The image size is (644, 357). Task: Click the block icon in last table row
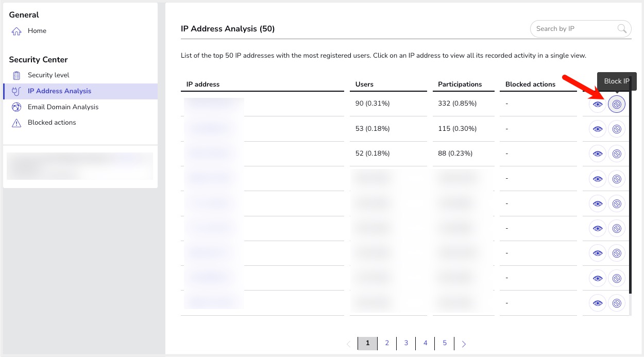[x=616, y=303]
